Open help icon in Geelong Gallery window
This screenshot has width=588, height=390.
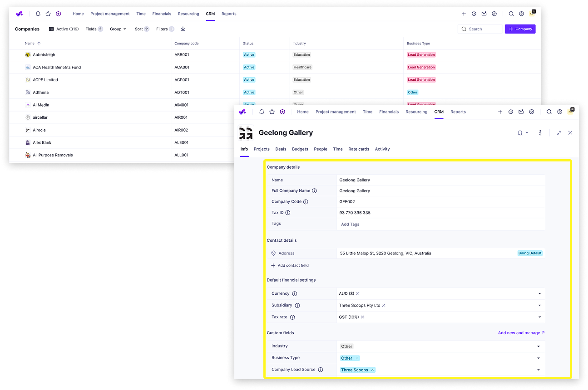coord(559,112)
